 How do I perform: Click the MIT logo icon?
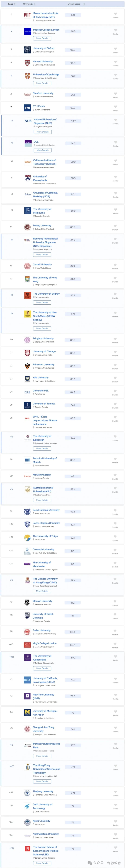pos(27,15)
